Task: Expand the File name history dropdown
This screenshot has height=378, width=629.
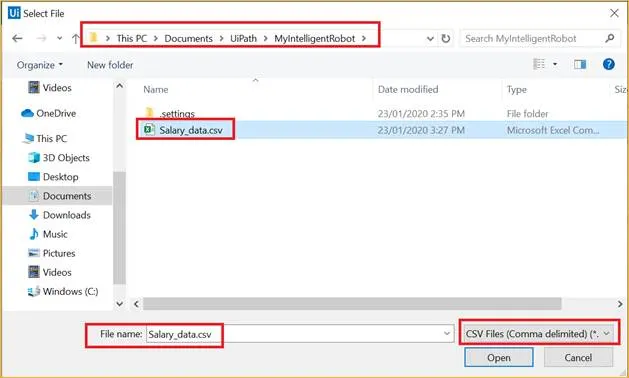Action: (x=447, y=333)
